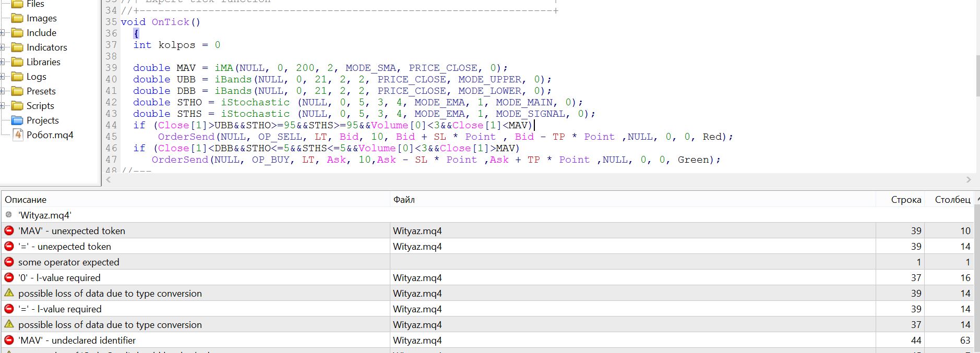Select the Libraries folder

(x=43, y=62)
